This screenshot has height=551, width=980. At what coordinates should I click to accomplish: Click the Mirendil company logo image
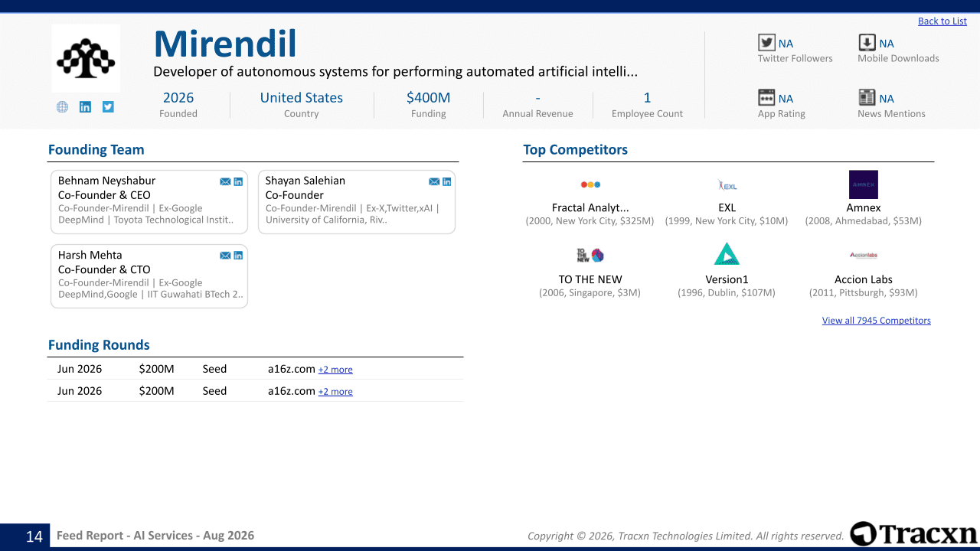[x=86, y=59]
